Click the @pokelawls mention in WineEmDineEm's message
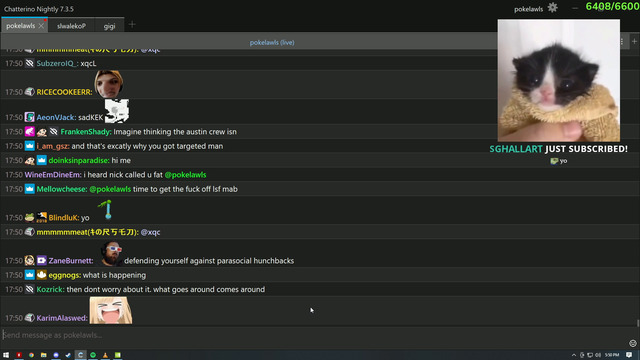This screenshot has height=360, width=640. click(x=185, y=175)
